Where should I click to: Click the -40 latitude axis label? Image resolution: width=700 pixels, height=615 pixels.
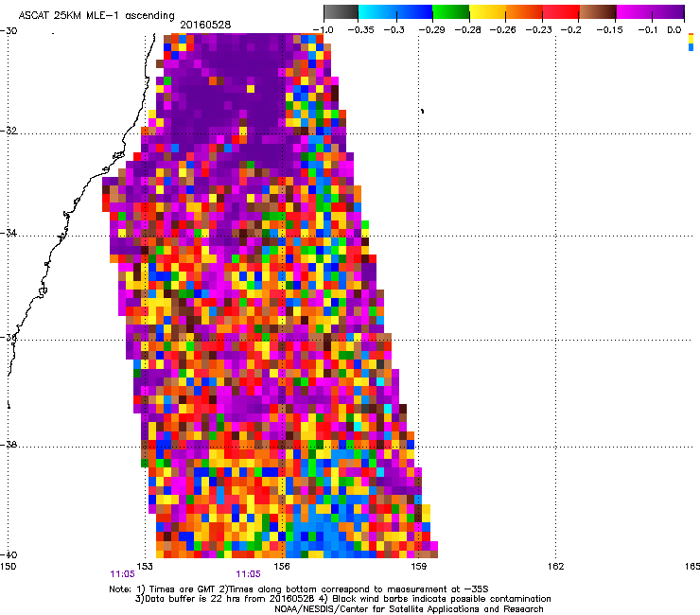coord(9,554)
